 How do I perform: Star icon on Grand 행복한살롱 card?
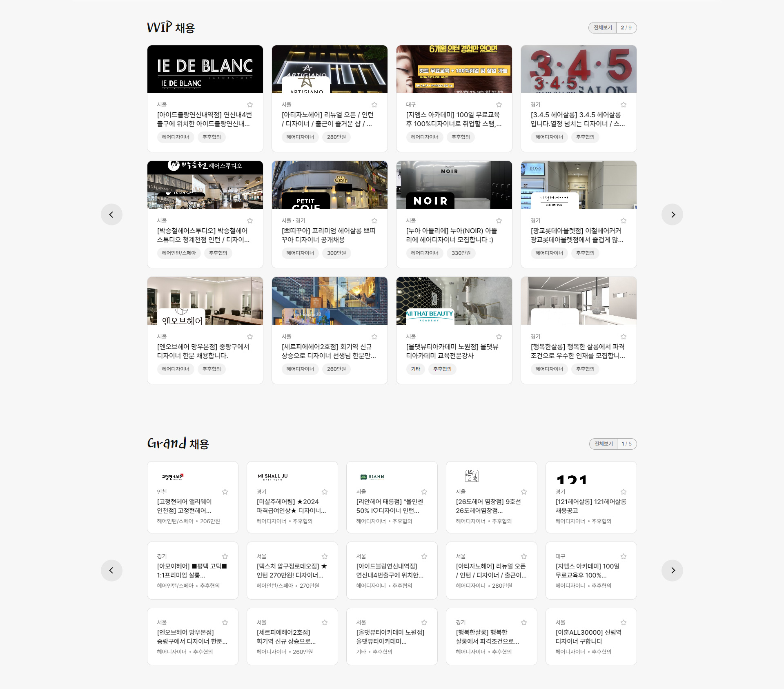[524, 622]
